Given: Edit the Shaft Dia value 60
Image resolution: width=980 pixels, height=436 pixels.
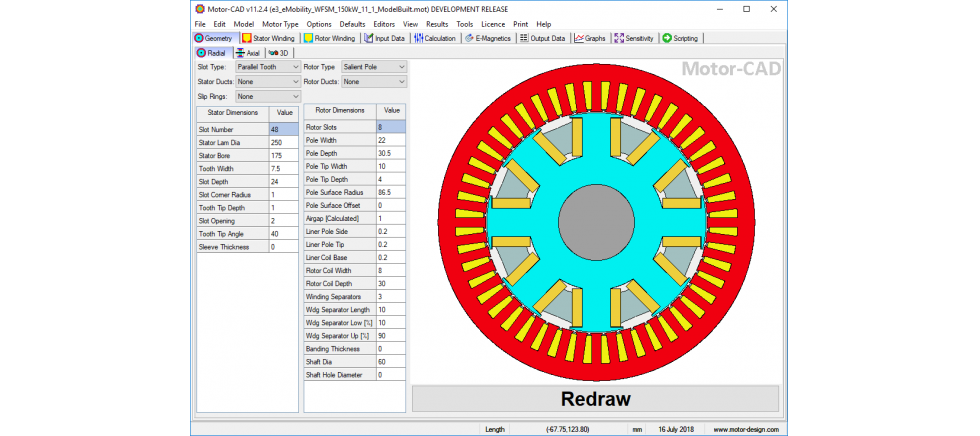Looking at the screenshot, I should (391, 362).
